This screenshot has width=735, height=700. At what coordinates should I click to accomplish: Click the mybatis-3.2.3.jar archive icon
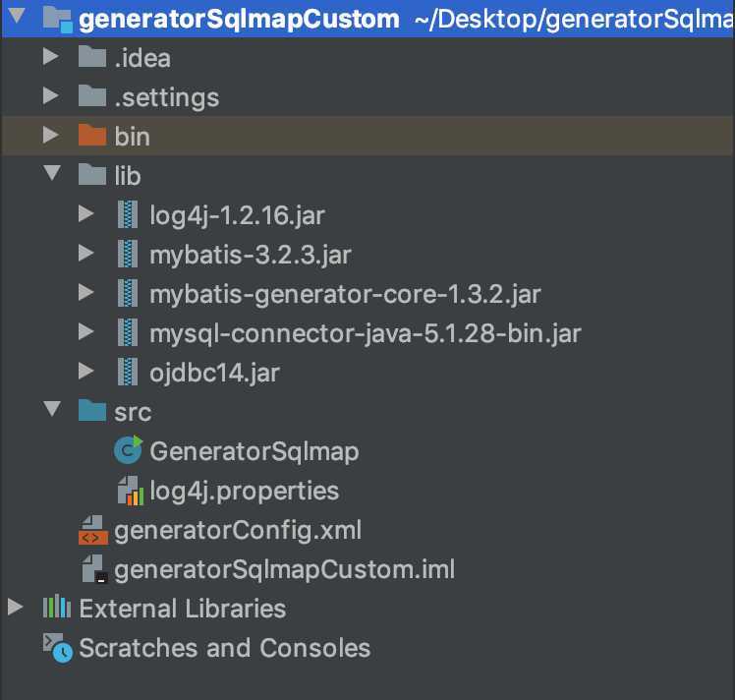tap(128, 254)
